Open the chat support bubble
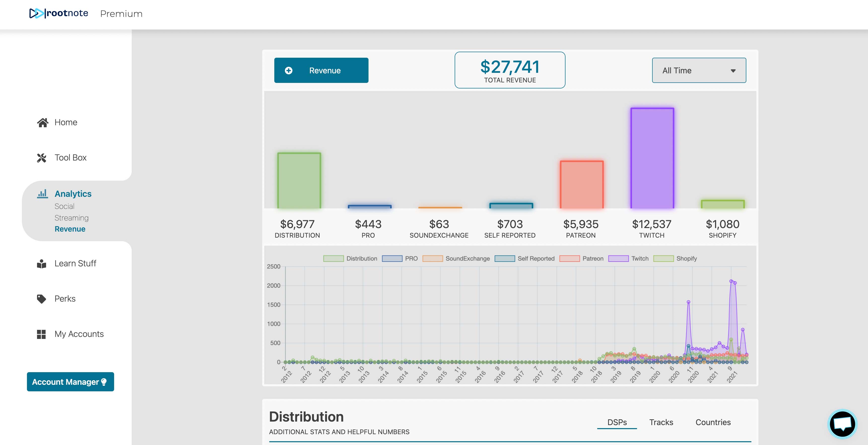This screenshot has height=445, width=868. [842, 424]
